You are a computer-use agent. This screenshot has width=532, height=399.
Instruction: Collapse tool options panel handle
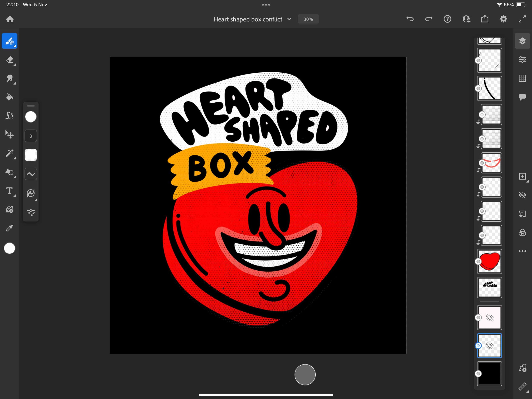(31, 106)
